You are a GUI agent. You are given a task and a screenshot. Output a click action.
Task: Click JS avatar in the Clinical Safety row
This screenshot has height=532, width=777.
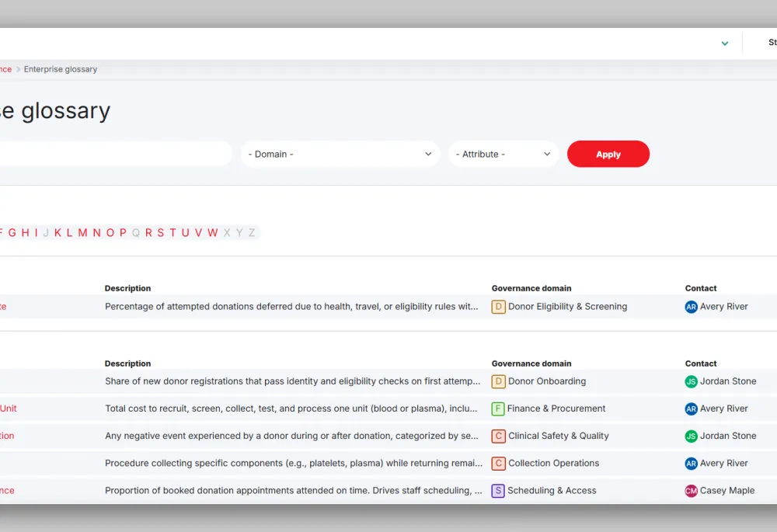click(x=692, y=436)
